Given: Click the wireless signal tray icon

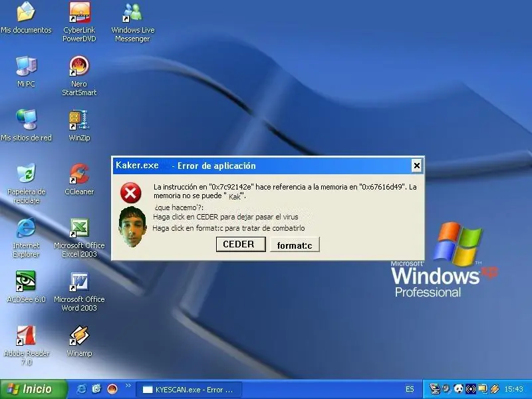Looking at the screenshot, I should click(471, 389).
